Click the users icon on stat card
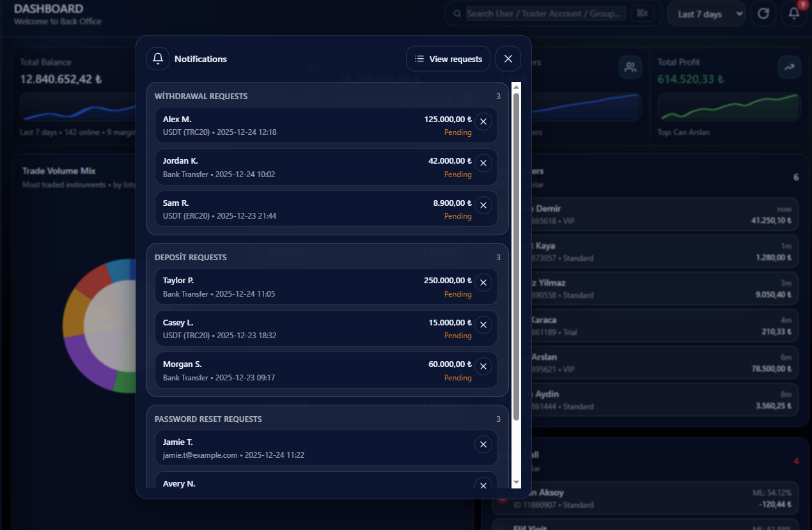Viewport: 812px width, 530px height. tap(630, 67)
